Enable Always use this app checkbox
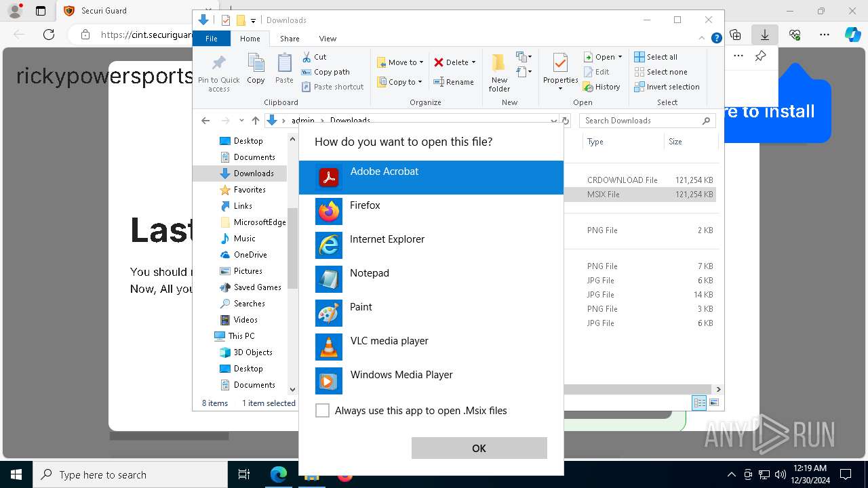This screenshot has width=868, height=488. (x=323, y=411)
